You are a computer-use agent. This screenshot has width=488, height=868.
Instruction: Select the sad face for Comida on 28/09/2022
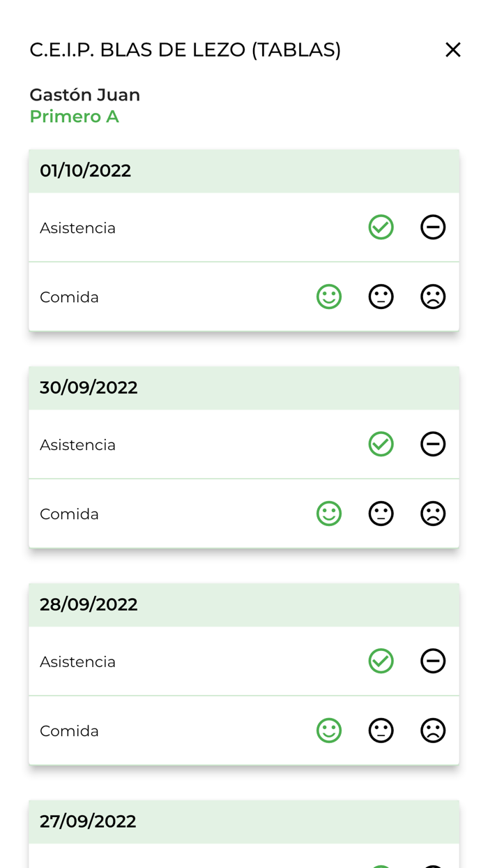432,731
